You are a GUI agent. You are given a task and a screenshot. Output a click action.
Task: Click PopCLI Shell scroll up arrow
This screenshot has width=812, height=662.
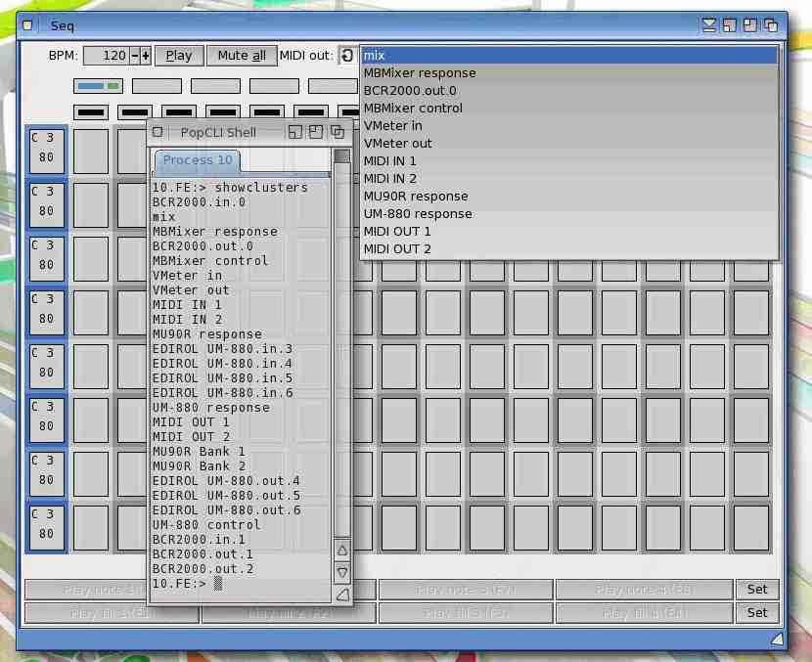pyautogui.click(x=341, y=551)
